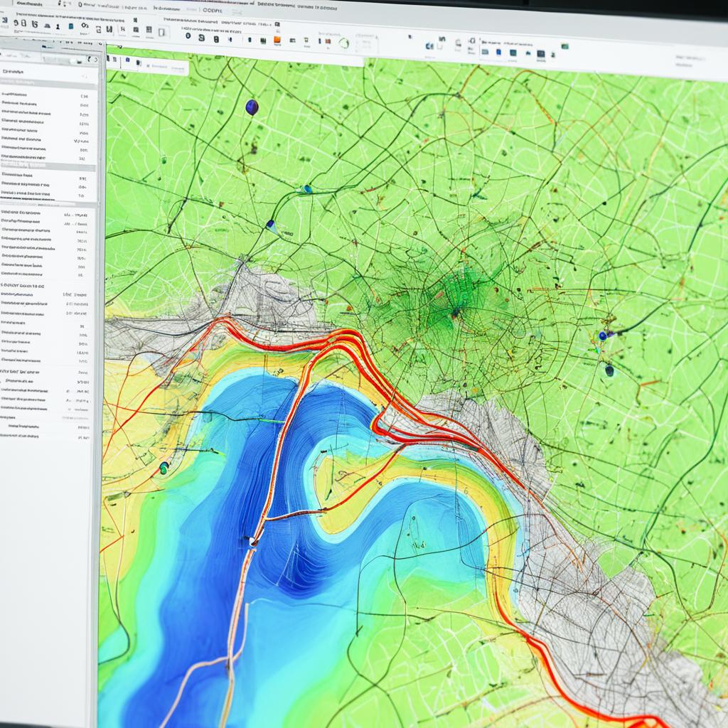Click the left arrow in side panel header
This screenshot has height=728, width=728.
pos(90,60)
